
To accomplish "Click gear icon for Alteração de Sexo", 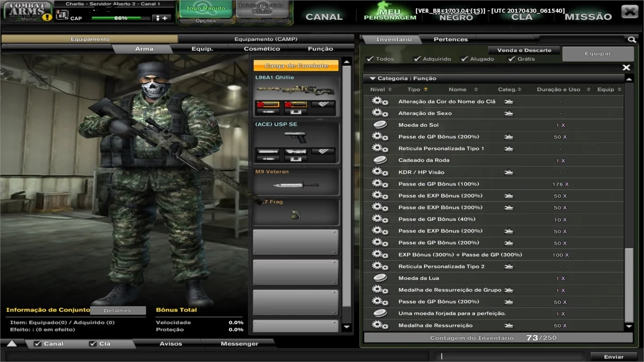I will coord(379,113).
